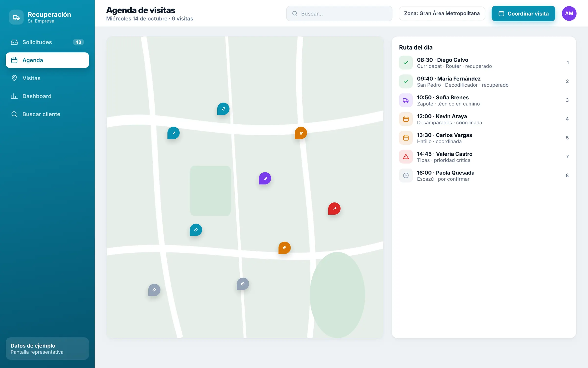Image resolution: width=588 pixels, height=368 pixels.
Task: Select gray map pin number 9
Action: (154, 290)
